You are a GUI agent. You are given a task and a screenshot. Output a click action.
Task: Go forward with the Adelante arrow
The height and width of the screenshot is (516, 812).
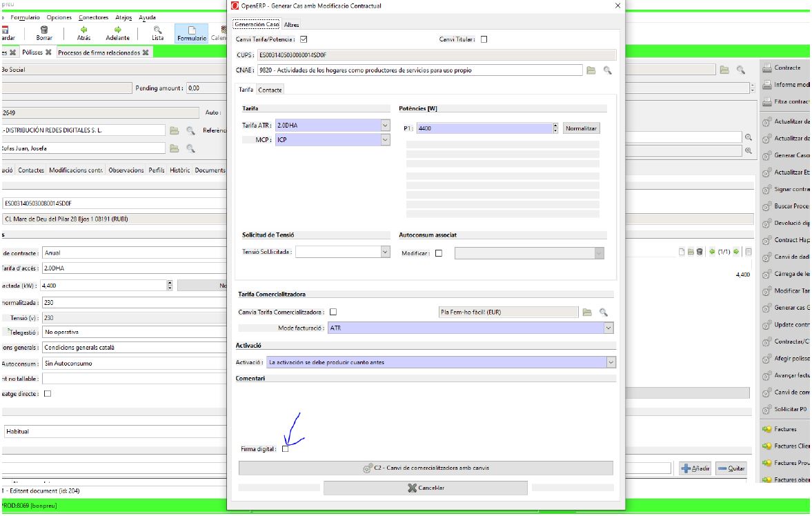click(117, 30)
